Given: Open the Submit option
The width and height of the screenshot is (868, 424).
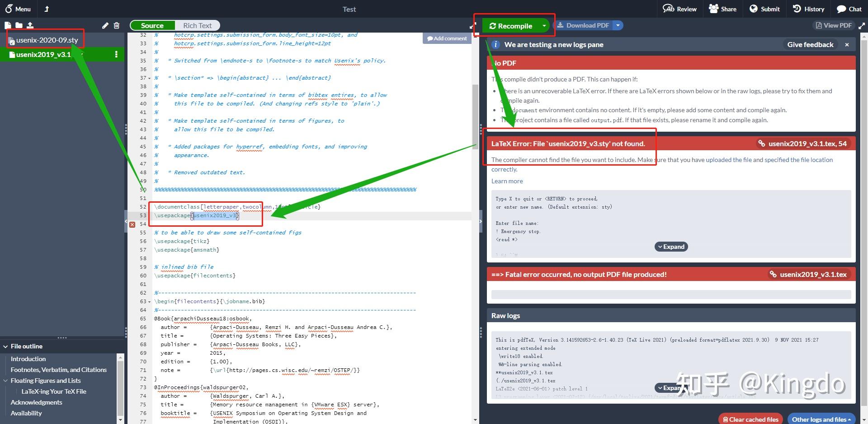Looking at the screenshot, I should click(764, 9).
